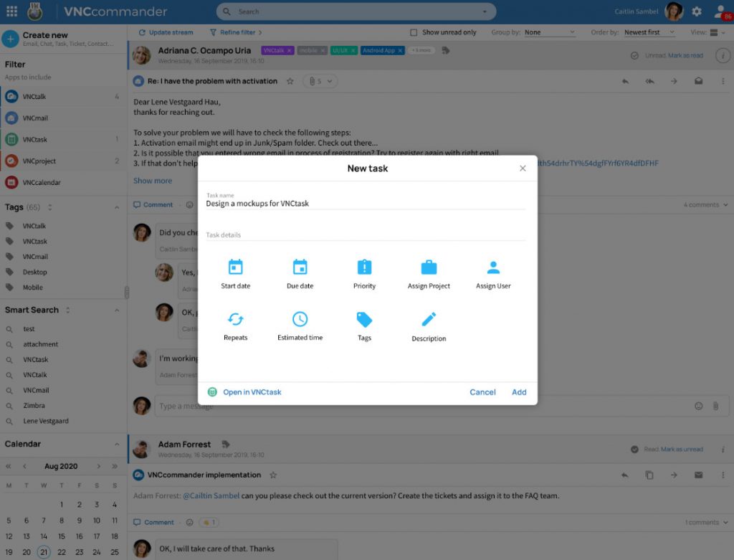734x560 pixels.
Task: Collapse the Smart Search section
Action: pos(117,310)
